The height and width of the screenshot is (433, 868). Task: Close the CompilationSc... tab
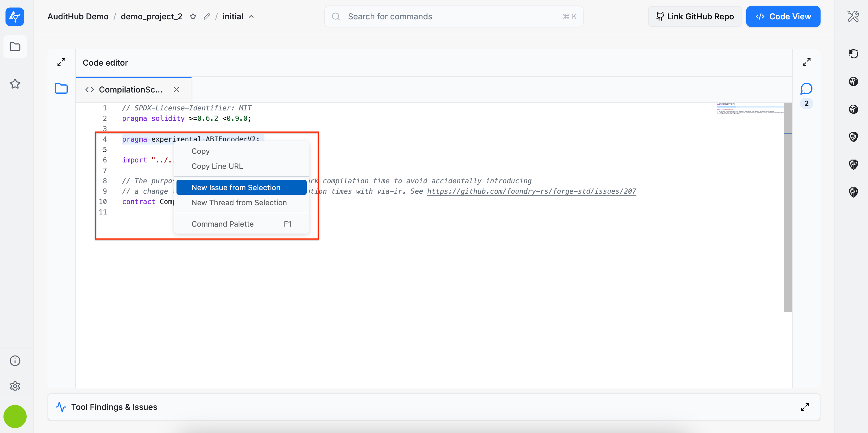pos(176,90)
